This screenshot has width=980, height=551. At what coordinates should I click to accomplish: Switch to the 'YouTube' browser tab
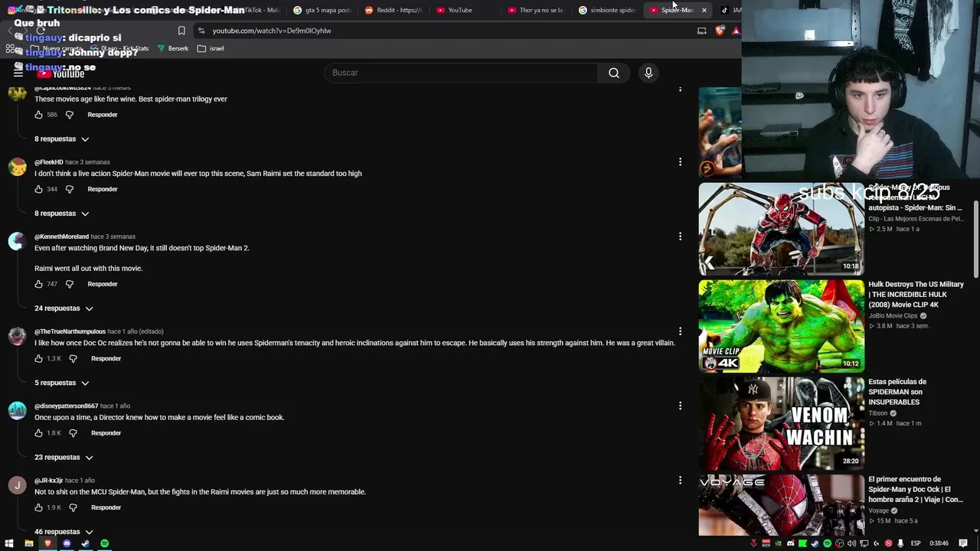(x=465, y=10)
